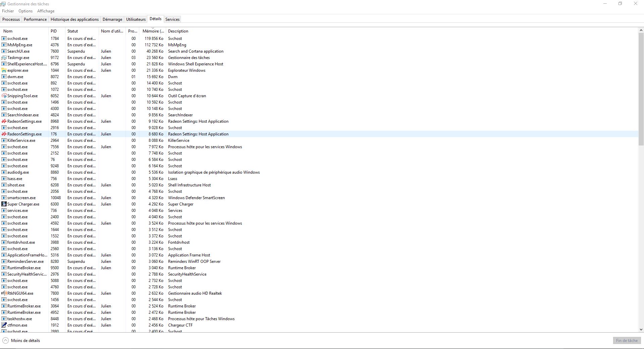Click the SnippingTool.exe scissors icon
This screenshot has height=349, width=644.
4,96
